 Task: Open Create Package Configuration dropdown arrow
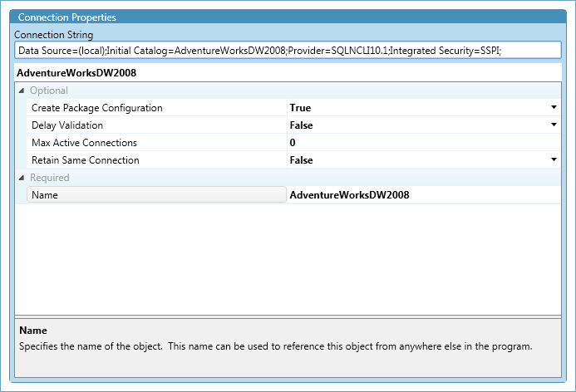[x=554, y=107]
